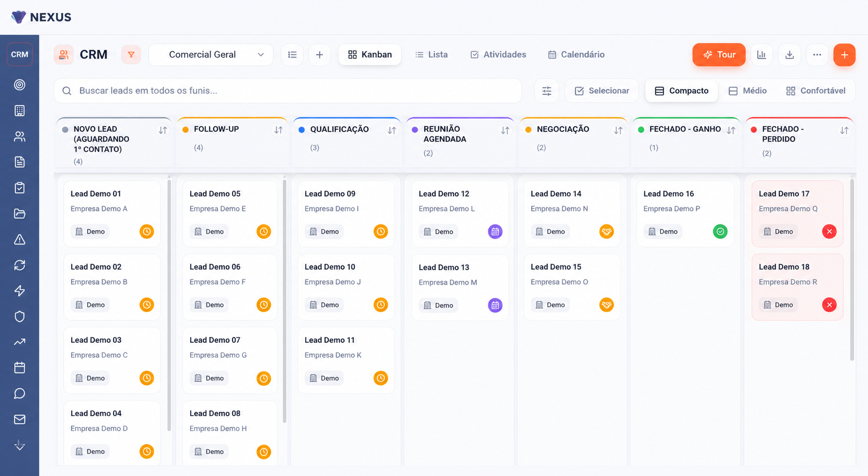Switch to the Kanban view tab

(370, 55)
